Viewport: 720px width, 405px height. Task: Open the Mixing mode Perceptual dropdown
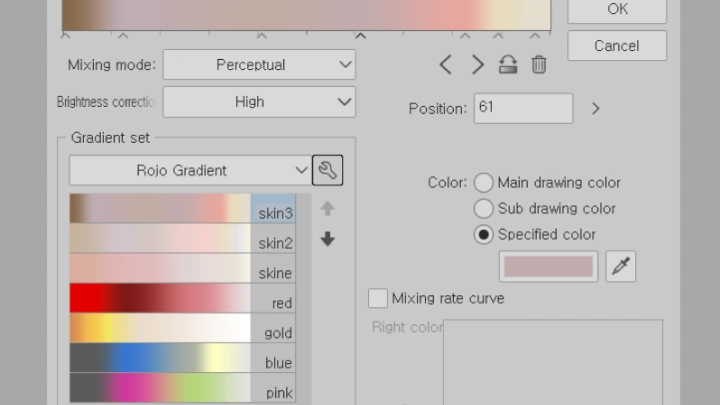[259, 65]
